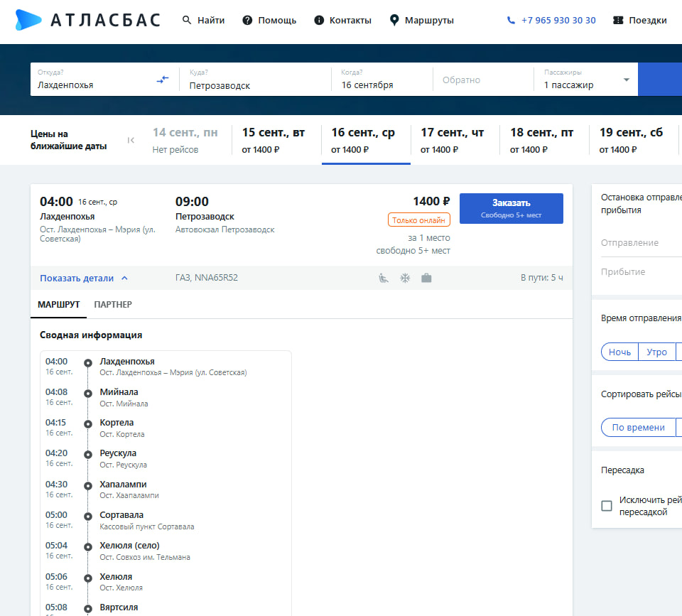Click the Куда destination city field

point(256,79)
